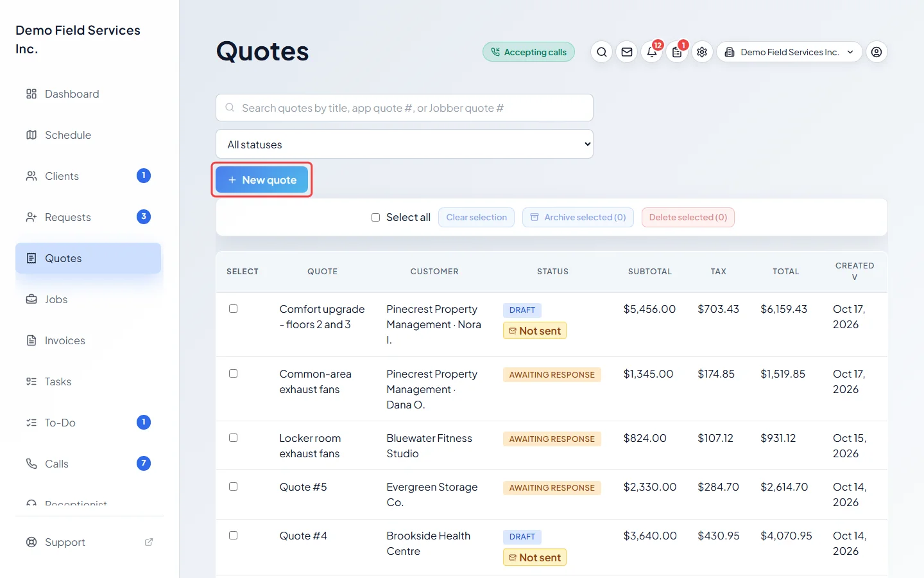Screen dimensions: 924x578
Task: Open the search magnifier icon in header
Action: click(x=601, y=52)
